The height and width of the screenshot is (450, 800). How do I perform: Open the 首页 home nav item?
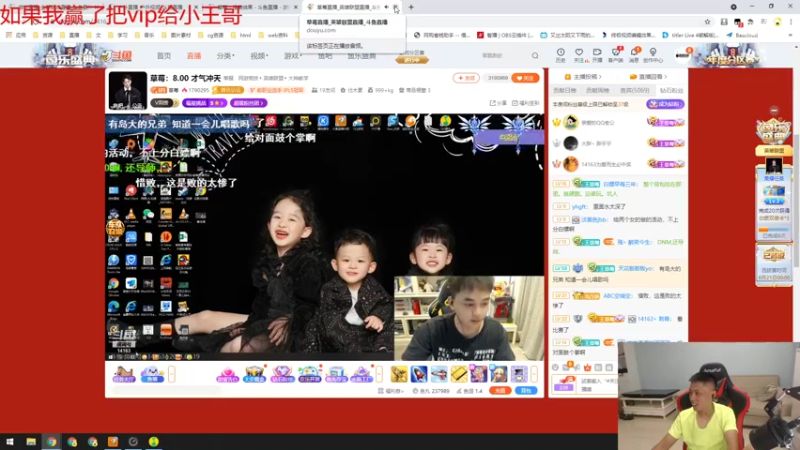(164, 56)
